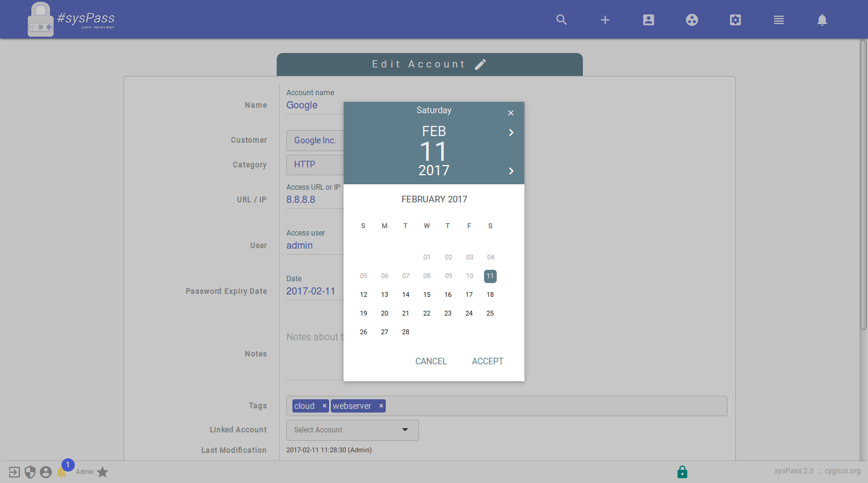This screenshot has width=868, height=483.
Task: Remove the cloud tag
Action: 324,406
